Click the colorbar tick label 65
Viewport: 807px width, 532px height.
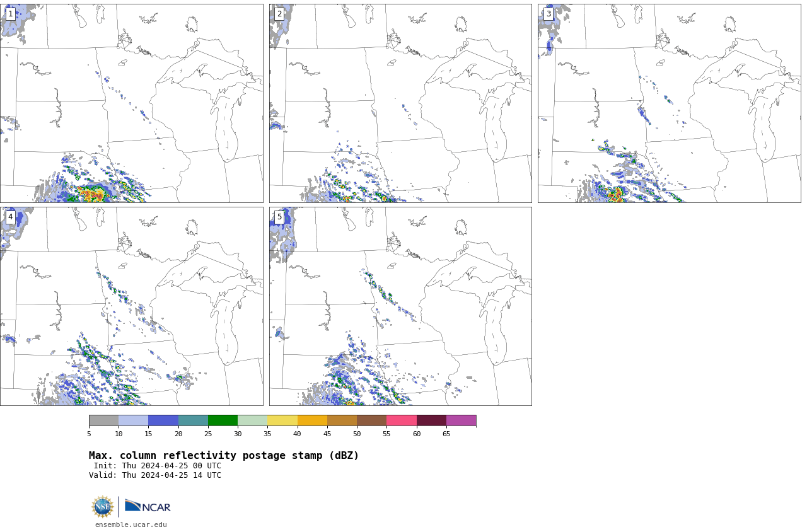click(x=446, y=434)
